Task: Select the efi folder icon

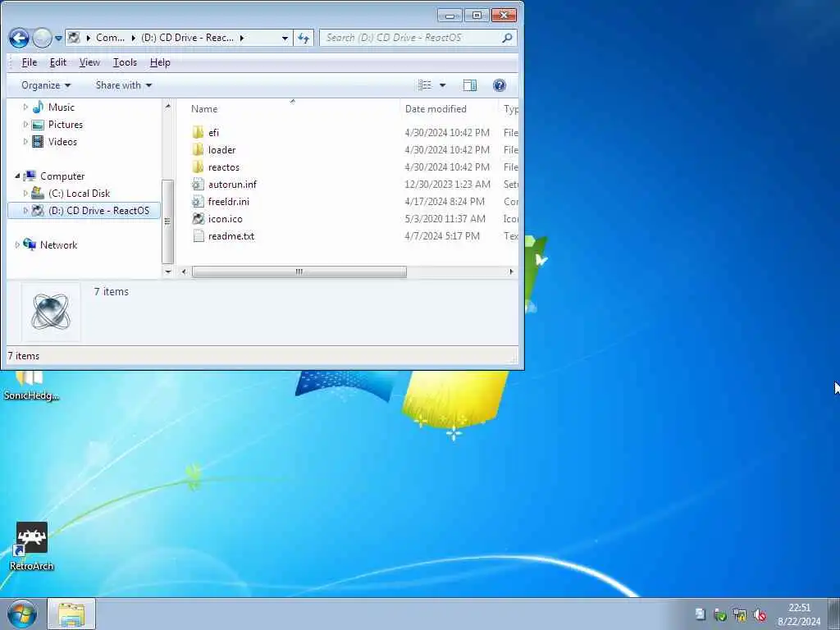Action: pos(199,132)
